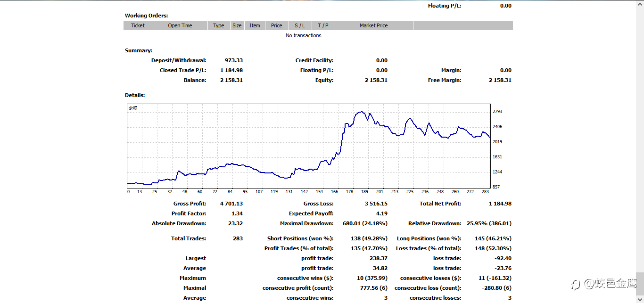Click the 'Balance:' label
The image size is (644, 303).
tap(195, 80)
